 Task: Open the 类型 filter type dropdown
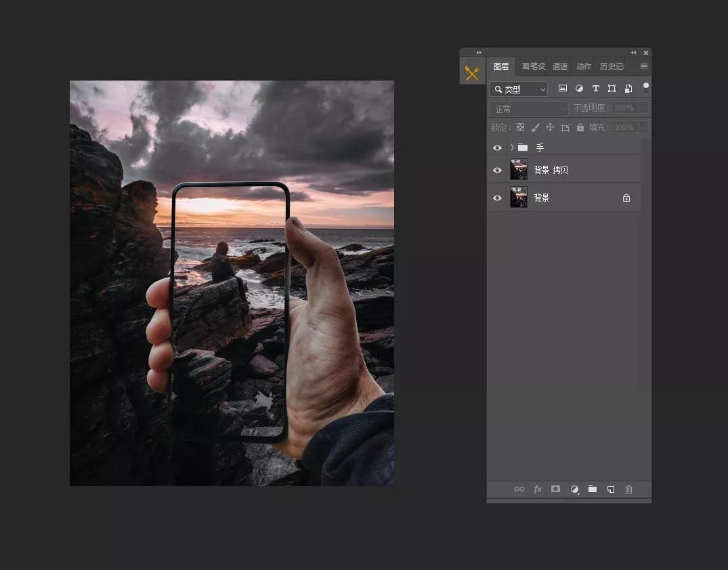click(519, 89)
